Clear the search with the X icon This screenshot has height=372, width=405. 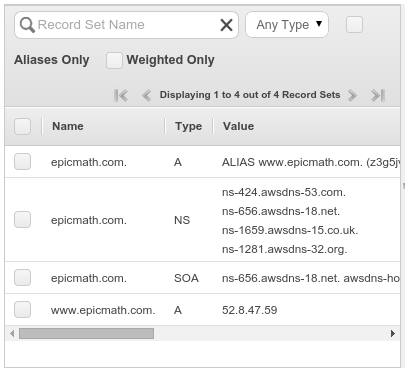point(226,25)
